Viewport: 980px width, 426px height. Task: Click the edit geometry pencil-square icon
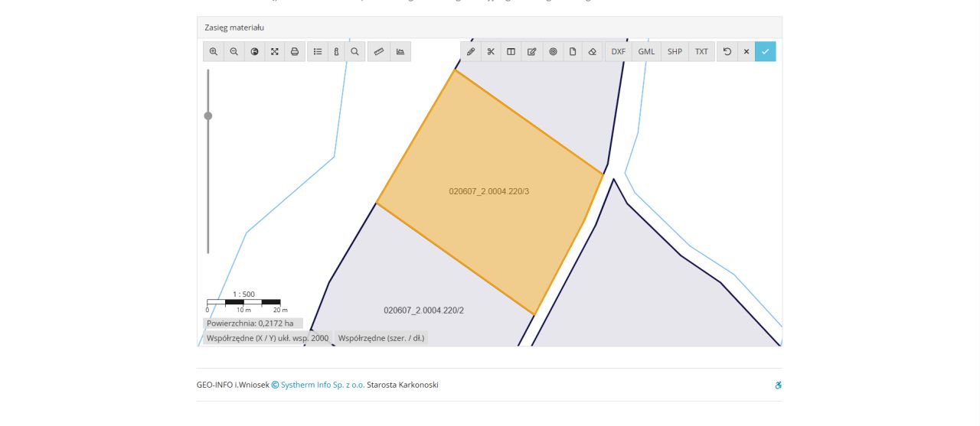point(532,51)
